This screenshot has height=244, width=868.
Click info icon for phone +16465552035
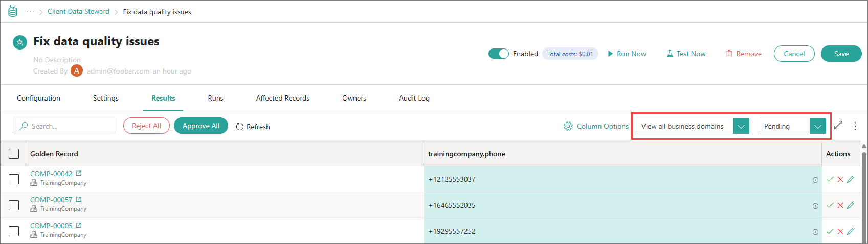815,206
